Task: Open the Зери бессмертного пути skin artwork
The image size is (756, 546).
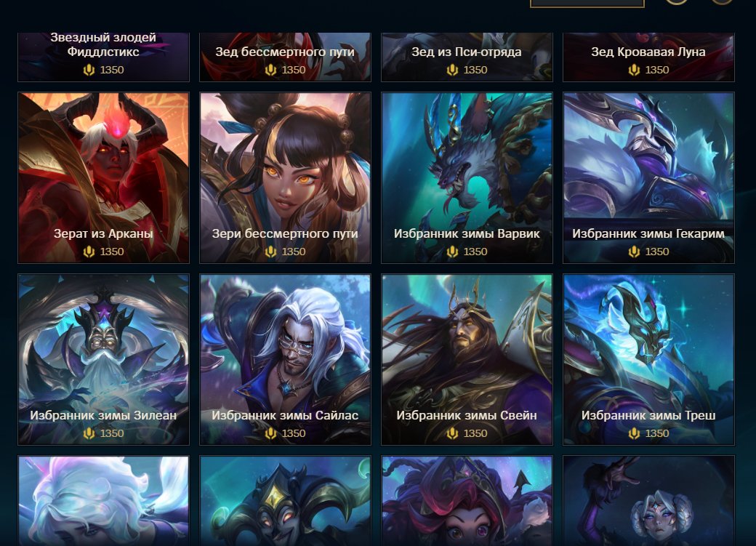Action: tap(286, 177)
